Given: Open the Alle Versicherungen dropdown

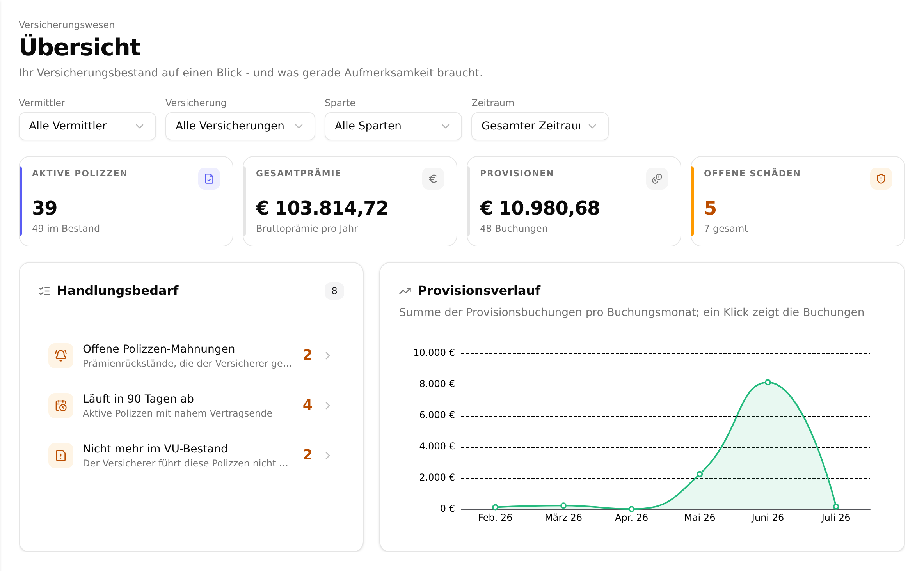Looking at the screenshot, I should 240,126.
